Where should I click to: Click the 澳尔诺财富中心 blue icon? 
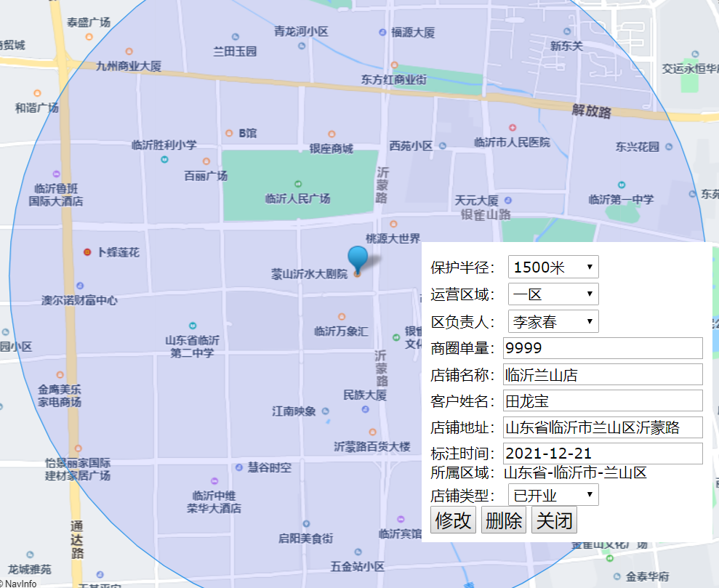point(80,286)
